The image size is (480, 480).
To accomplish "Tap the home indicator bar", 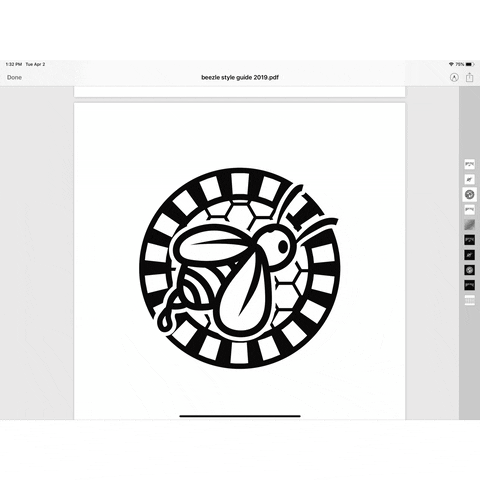I will pyautogui.click(x=240, y=416).
